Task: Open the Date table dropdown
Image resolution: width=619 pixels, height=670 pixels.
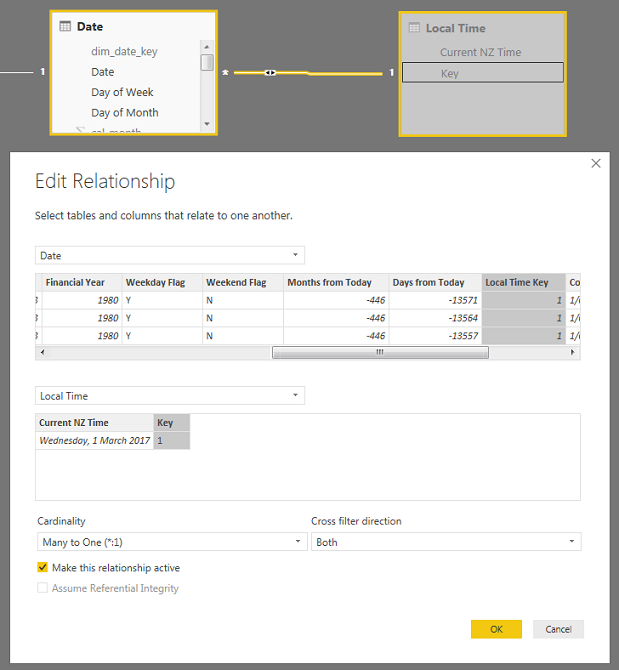Action: [170, 255]
